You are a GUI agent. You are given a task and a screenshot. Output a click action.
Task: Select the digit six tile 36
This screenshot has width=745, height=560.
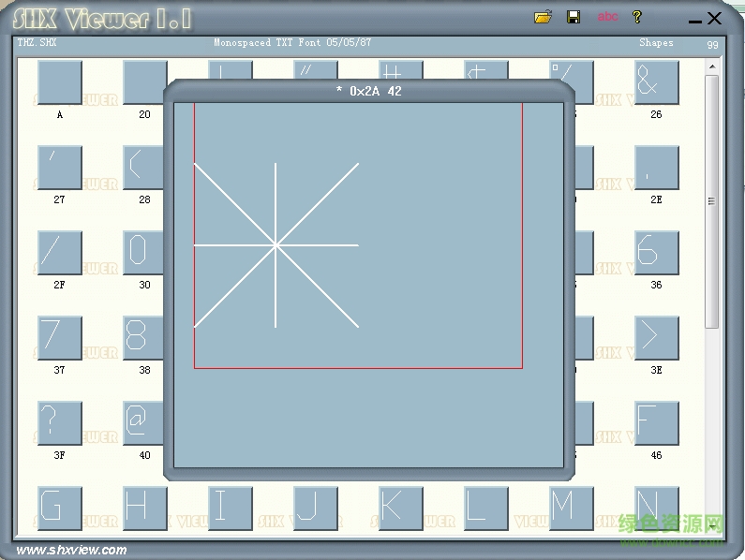point(657,253)
